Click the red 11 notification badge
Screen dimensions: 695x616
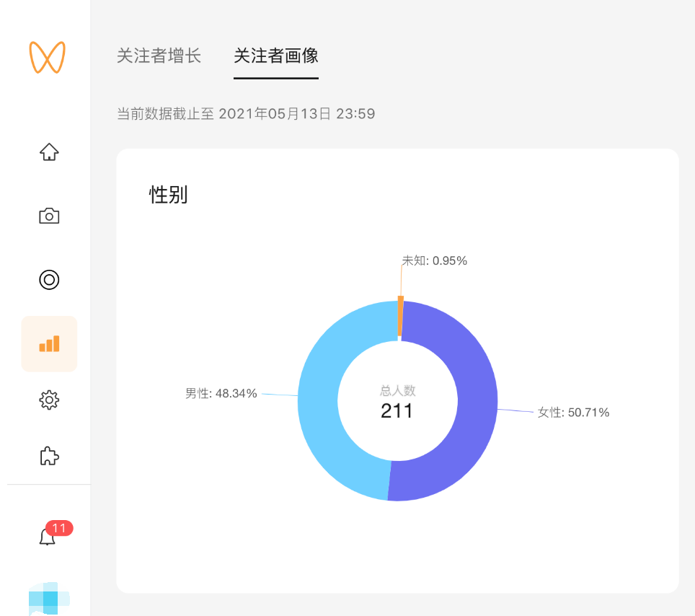pyautogui.click(x=58, y=528)
